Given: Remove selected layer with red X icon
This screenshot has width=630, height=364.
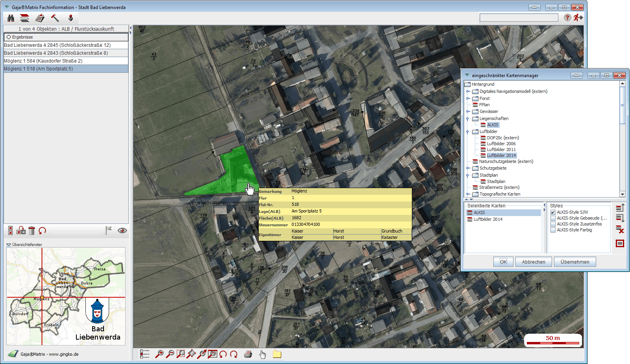Looking at the screenshot, I should (x=620, y=229).
